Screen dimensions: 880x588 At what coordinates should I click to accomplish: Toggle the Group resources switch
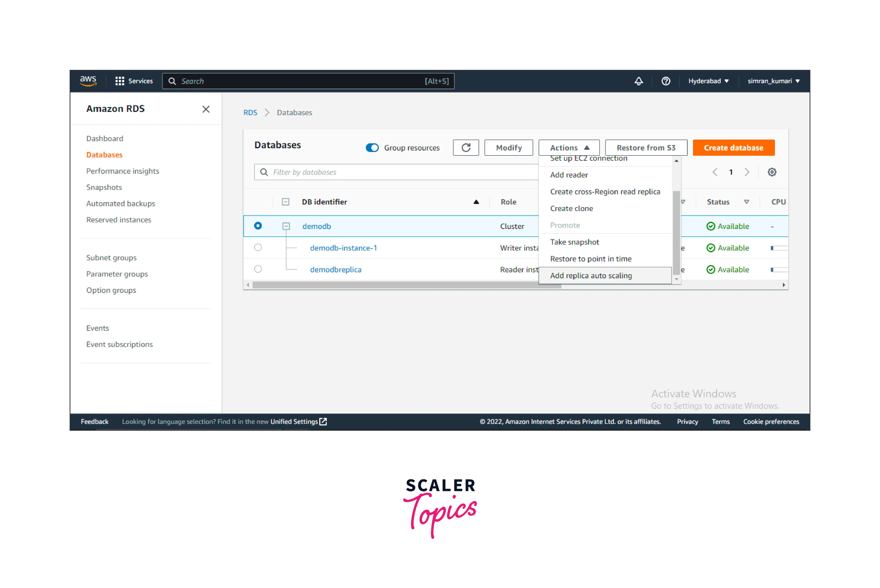point(372,148)
